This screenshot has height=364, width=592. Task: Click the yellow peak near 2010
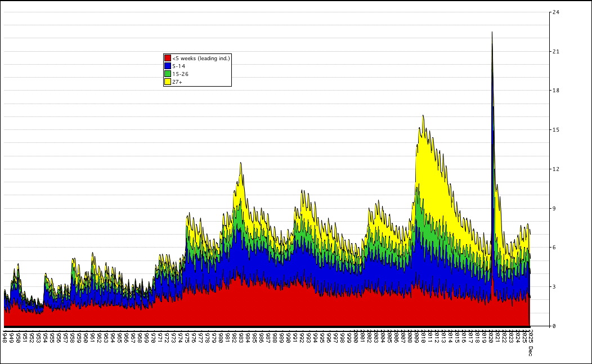click(423, 116)
